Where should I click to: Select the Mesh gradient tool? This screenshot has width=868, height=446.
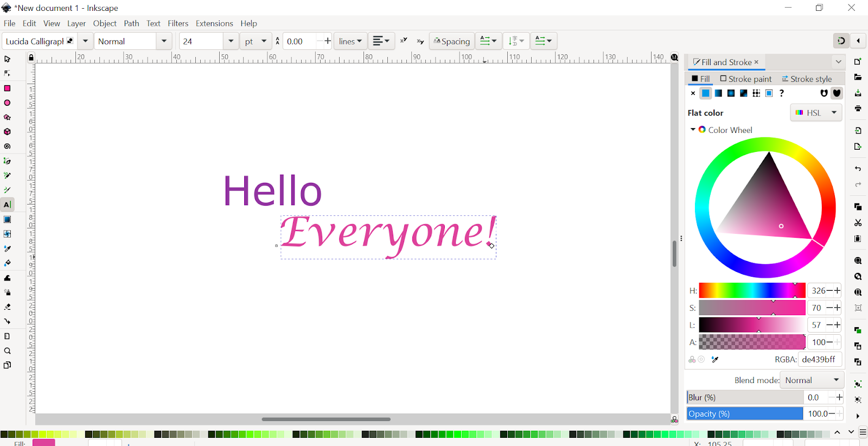coord(7,234)
